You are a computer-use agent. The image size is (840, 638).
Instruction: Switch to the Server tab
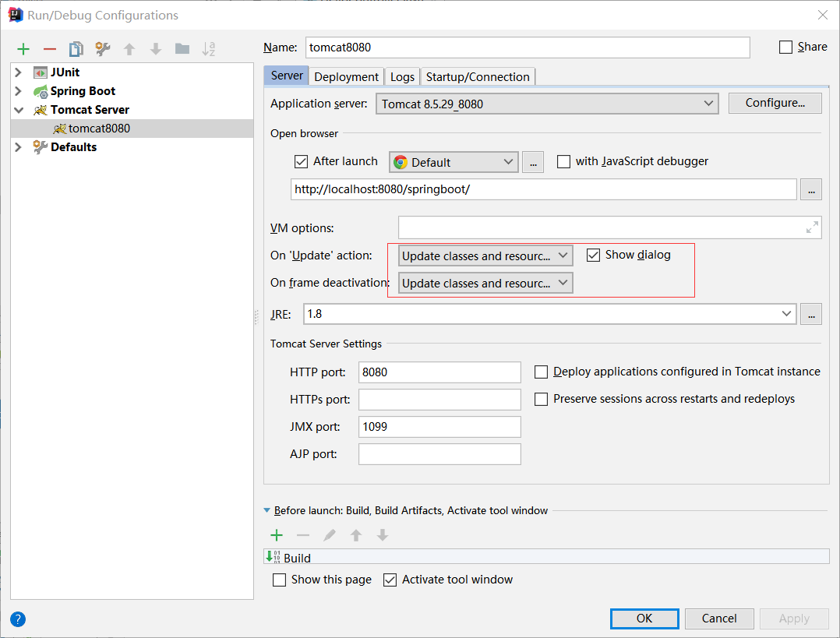tap(287, 76)
